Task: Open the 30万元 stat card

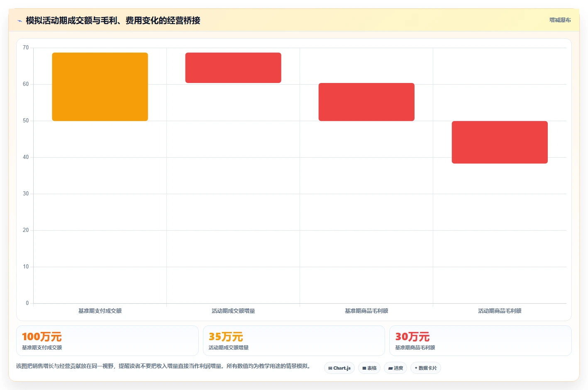Action: pos(481,341)
